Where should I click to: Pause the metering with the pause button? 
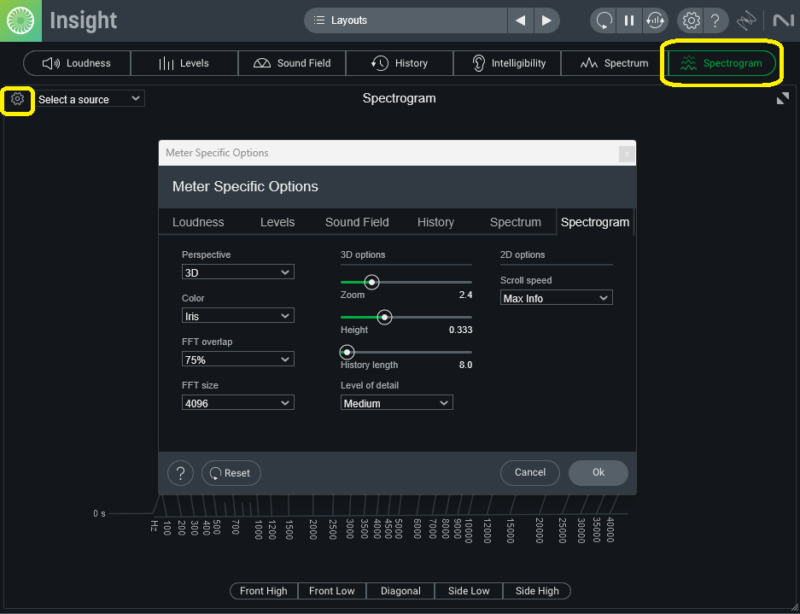[x=629, y=20]
